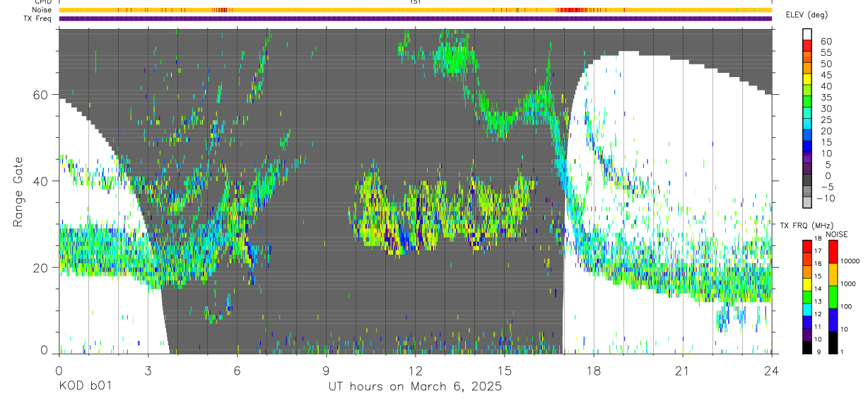Click the 'ELEV (deg)' legend title
The image size is (868, 401).
click(808, 15)
